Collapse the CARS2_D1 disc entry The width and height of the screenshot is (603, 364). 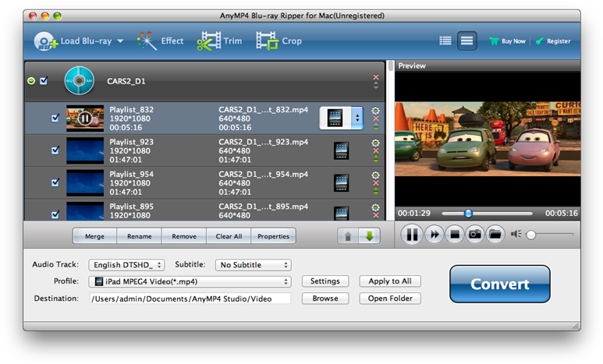click(31, 81)
